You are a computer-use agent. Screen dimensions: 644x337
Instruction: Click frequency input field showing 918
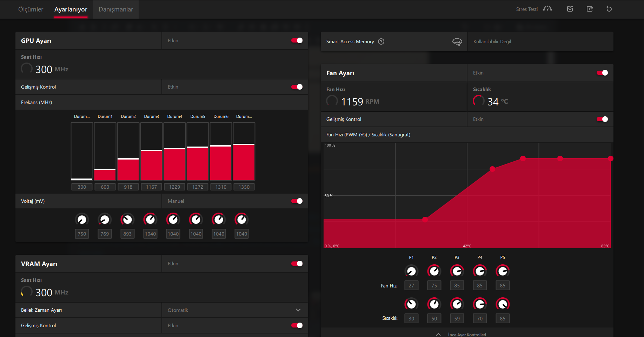click(x=128, y=187)
